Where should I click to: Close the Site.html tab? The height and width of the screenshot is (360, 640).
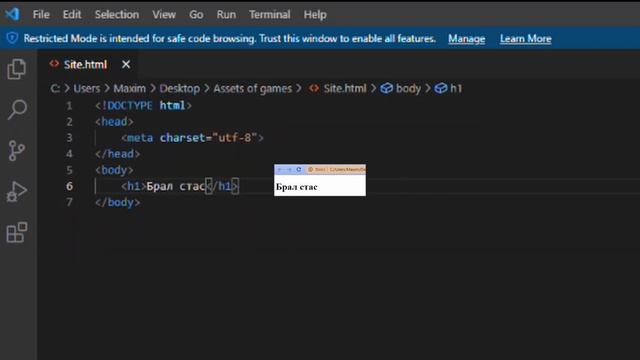pyautogui.click(x=126, y=64)
